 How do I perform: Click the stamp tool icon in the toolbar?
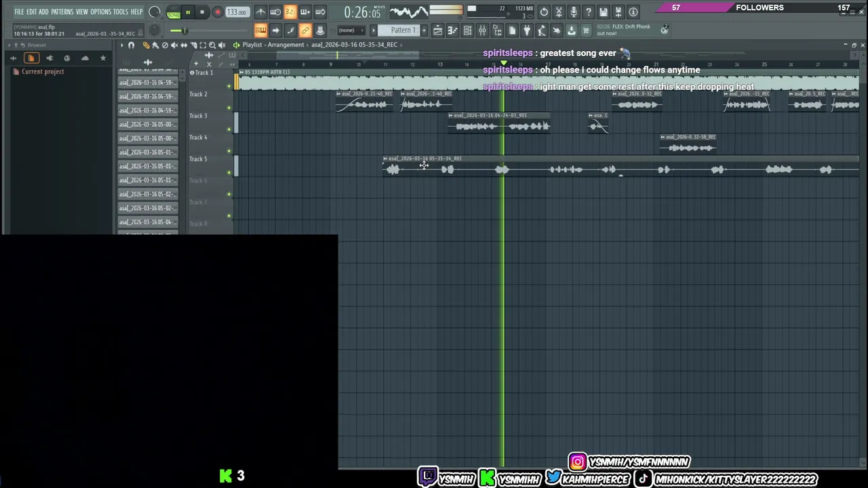pos(320,30)
